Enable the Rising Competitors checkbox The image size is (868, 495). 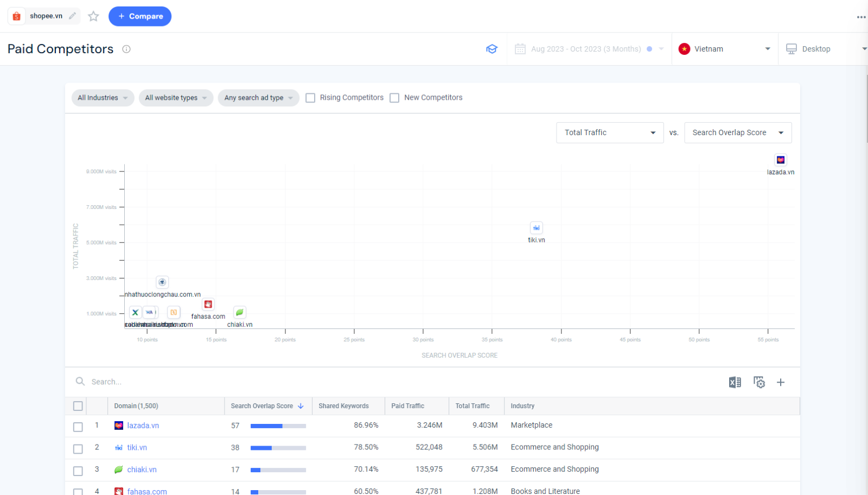pyautogui.click(x=310, y=98)
